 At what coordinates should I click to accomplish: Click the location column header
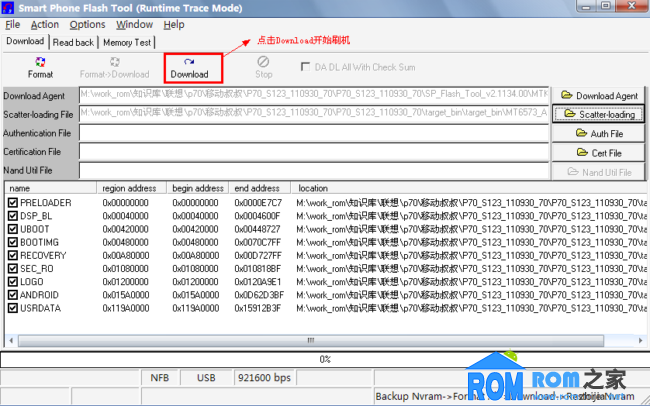[468, 188]
